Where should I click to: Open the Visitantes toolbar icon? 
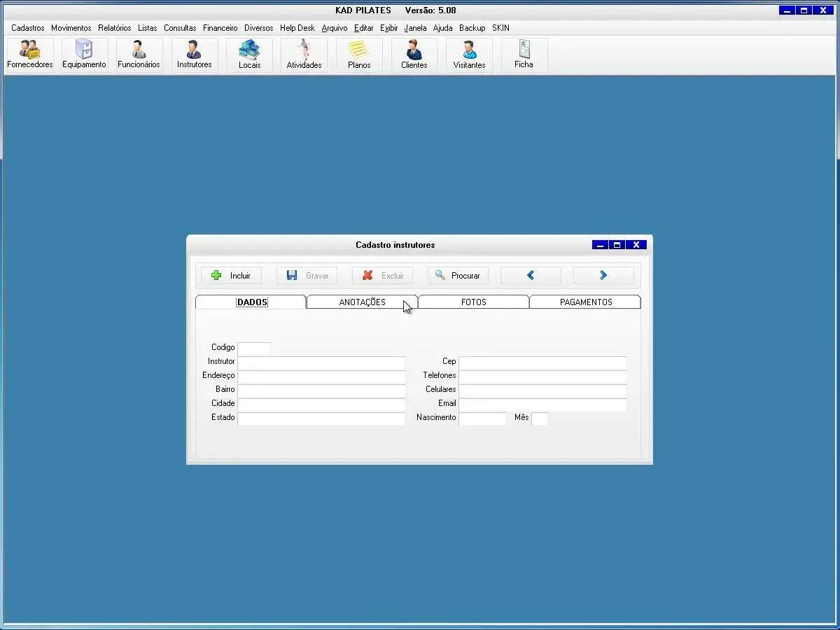[x=469, y=55]
